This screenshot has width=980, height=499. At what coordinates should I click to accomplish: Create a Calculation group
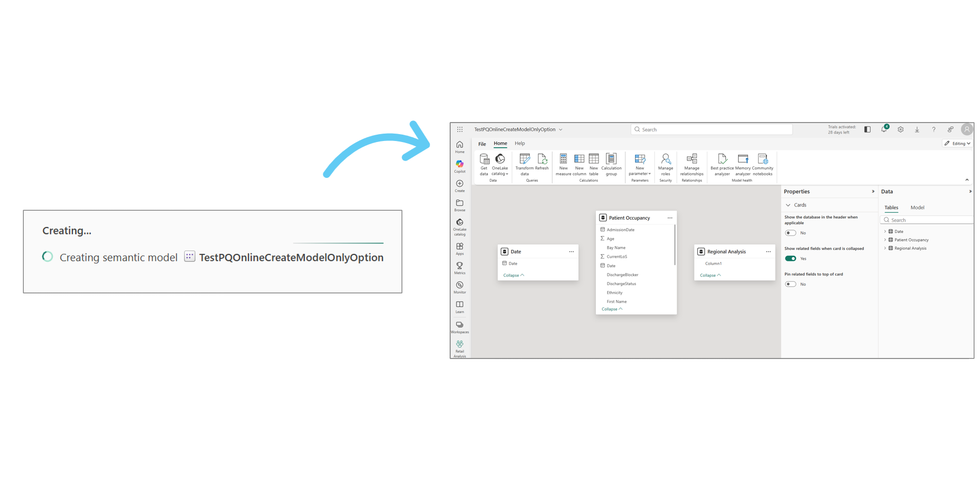tap(611, 165)
